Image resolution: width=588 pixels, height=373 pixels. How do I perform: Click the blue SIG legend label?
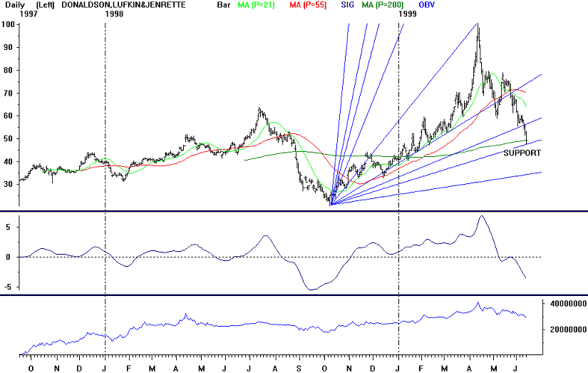coord(347,5)
